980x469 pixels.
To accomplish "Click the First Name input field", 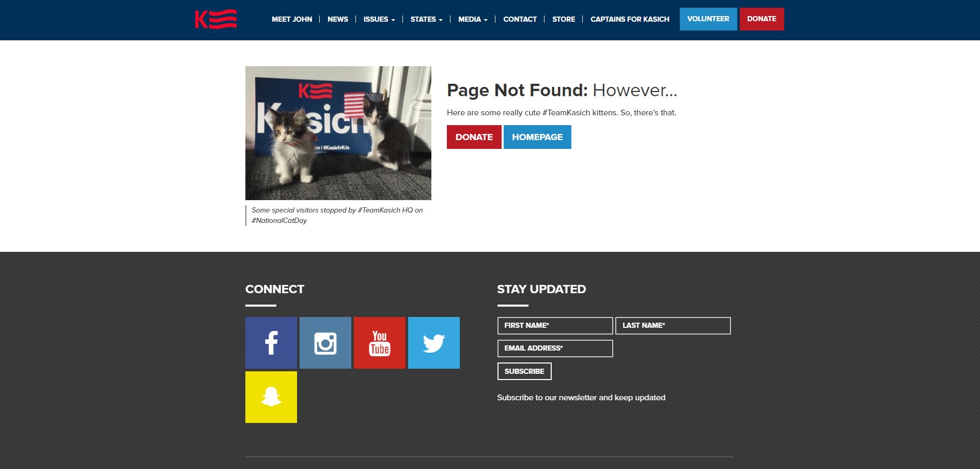I will click(x=555, y=326).
